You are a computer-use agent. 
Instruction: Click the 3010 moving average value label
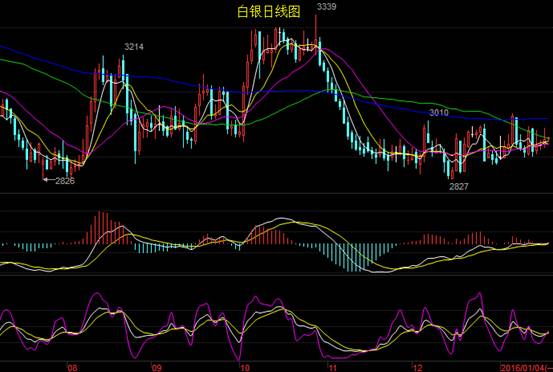[x=439, y=112]
